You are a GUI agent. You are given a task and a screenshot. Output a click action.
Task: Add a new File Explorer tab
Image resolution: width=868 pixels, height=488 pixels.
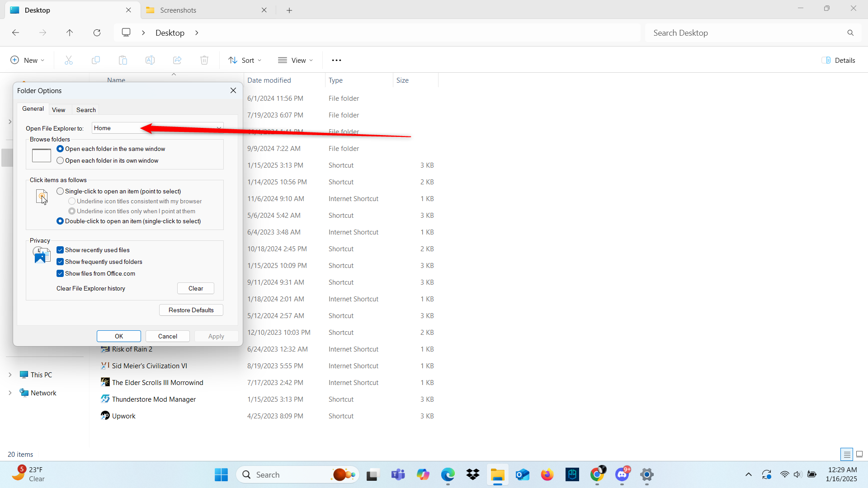[x=289, y=10]
